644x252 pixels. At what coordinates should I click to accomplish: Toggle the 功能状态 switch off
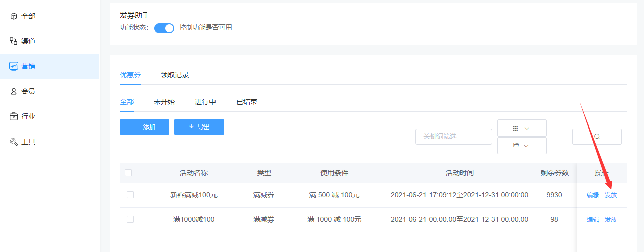pos(164,28)
